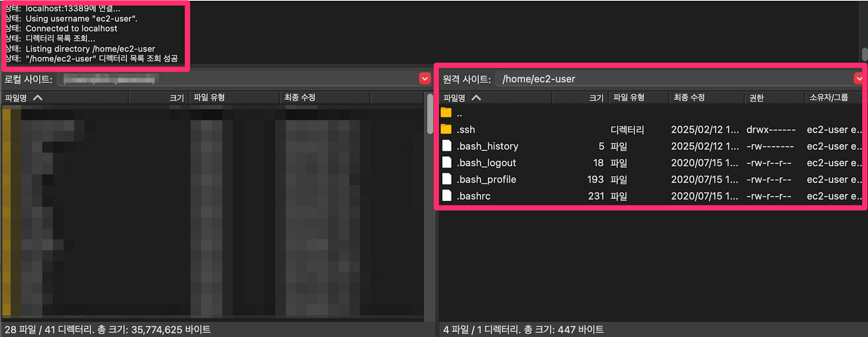Click the size 18 of .bash_logout
The image size is (868, 337).
pyautogui.click(x=598, y=163)
